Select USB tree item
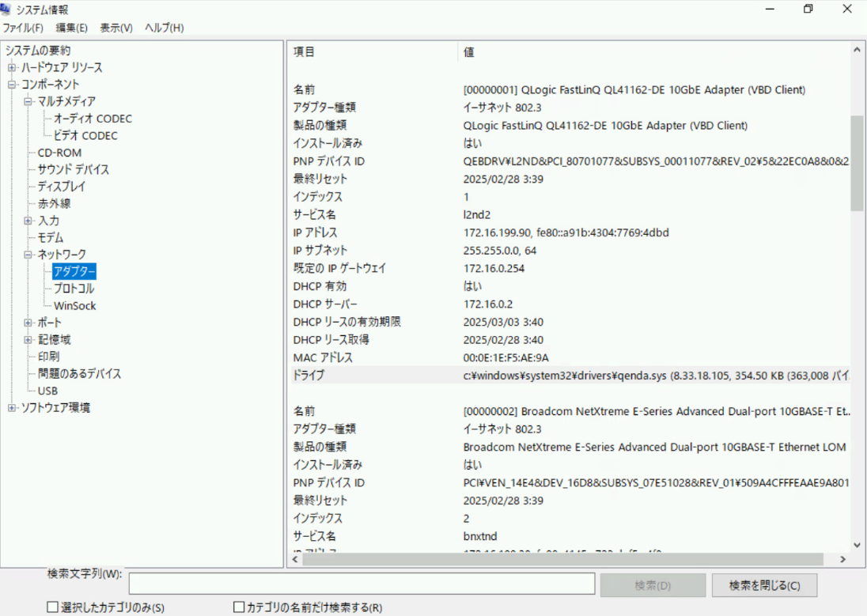Image resolution: width=867 pixels, height=616 pixels. tap(47, 391)
